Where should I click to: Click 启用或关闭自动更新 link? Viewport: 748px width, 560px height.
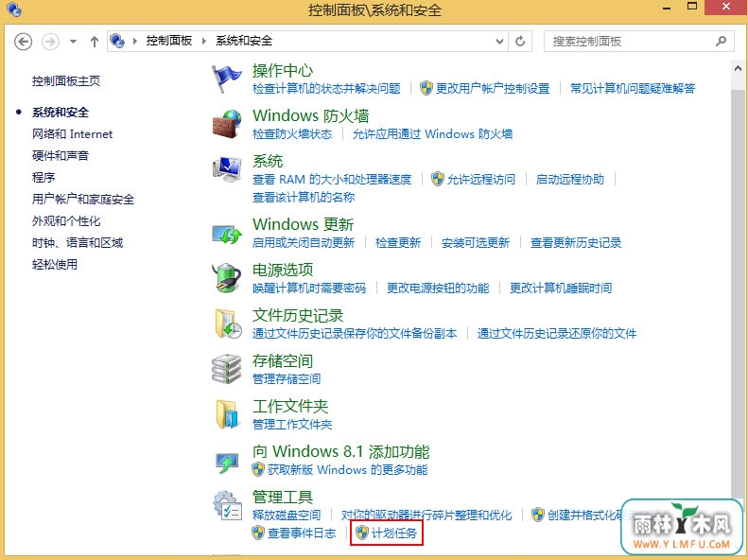tap(304, 243)
